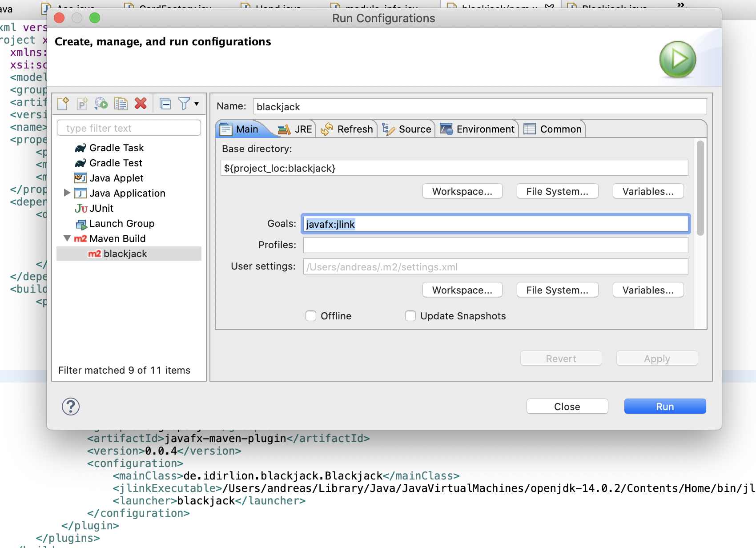Click Variables button under Base directory
This screenshot has width=756, height=548.
click(x=647, y=191)
